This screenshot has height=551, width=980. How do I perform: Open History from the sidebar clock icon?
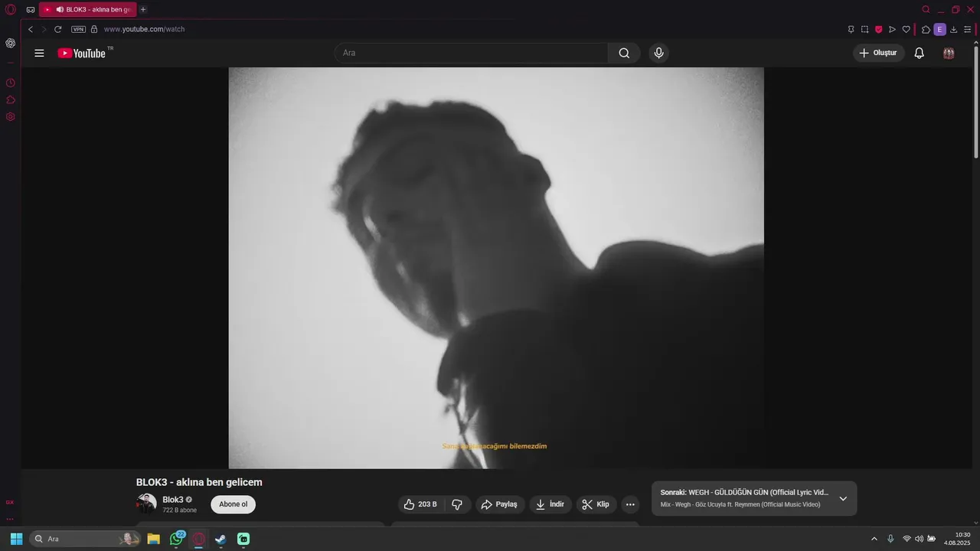(x=11, y=83)
